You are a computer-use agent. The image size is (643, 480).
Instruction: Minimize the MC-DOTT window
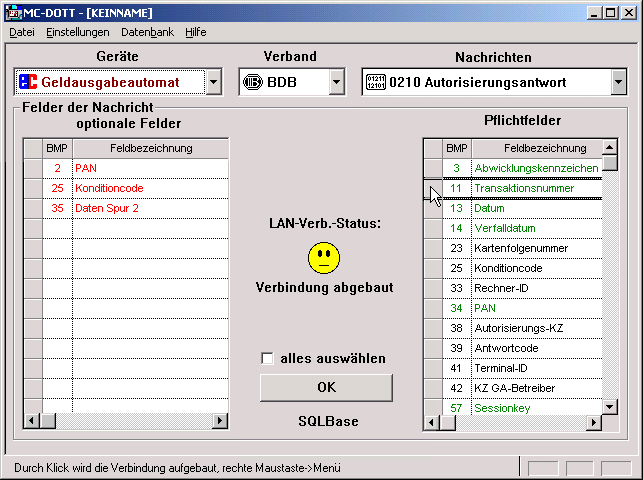coord(593,13)
